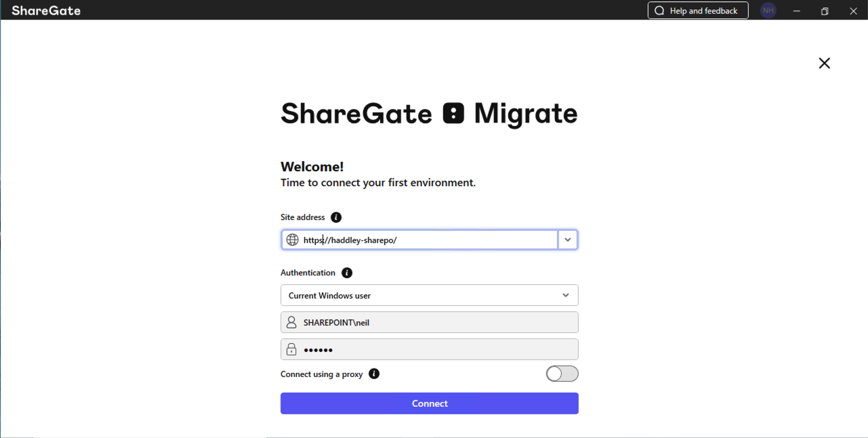Image resolution: width=868 pixels, height=438 pixels.
Task: Expand the Site address history dropdown arrow
Action: tap(568, 240)
